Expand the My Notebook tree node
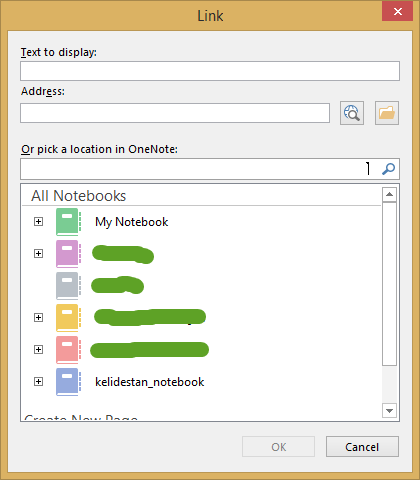This screenshot has width=420, height=480. point(39,222)
